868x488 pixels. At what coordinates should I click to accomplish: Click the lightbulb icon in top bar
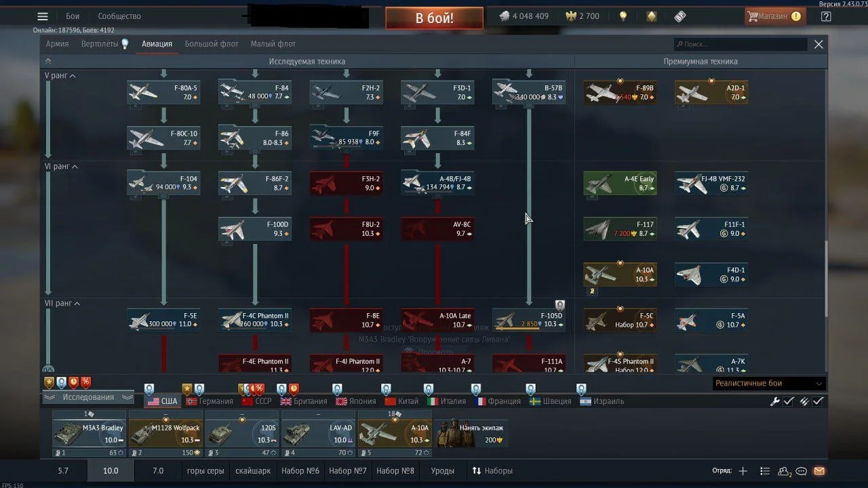[x=623, y=16]
